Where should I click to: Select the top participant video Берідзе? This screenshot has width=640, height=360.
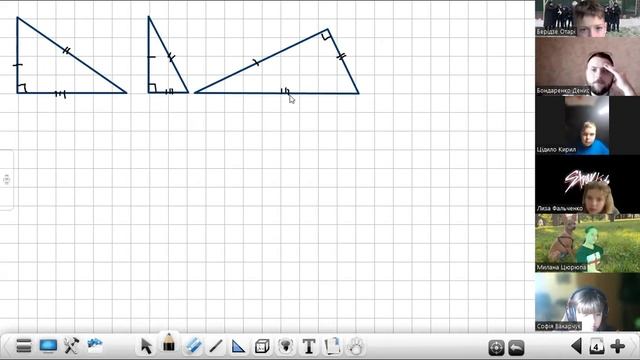click(x=587, y=18)
